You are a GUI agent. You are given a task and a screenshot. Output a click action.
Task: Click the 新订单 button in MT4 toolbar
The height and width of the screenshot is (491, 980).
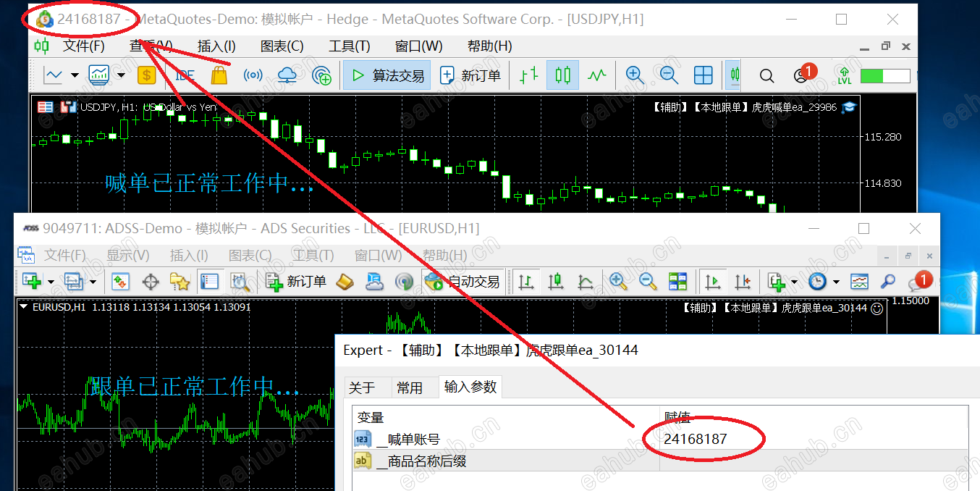(x=295, y=281)
